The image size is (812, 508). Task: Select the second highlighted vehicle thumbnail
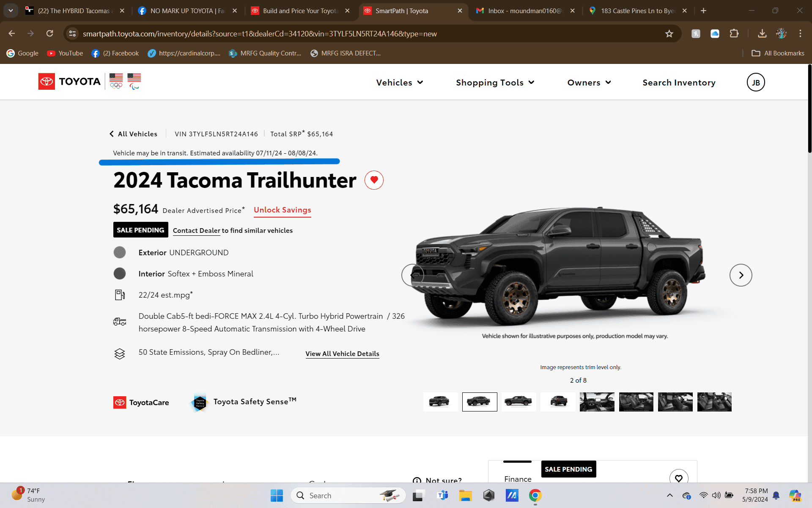[480, 402]
